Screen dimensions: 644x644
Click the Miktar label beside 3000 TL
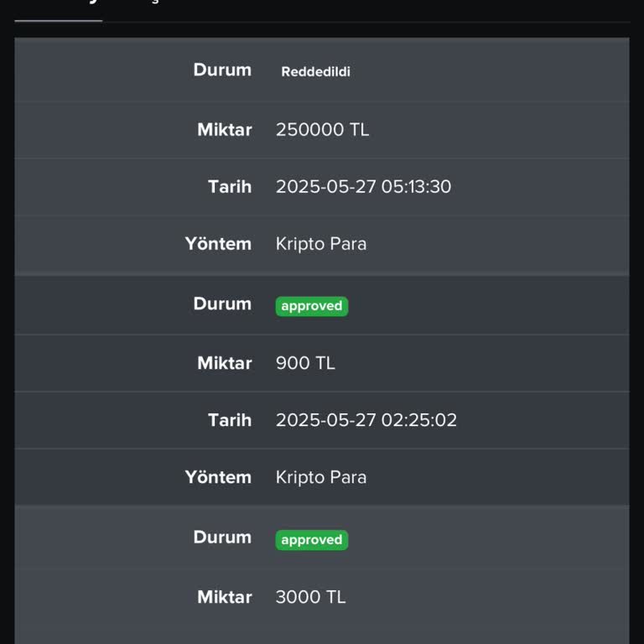click(224, 597)
